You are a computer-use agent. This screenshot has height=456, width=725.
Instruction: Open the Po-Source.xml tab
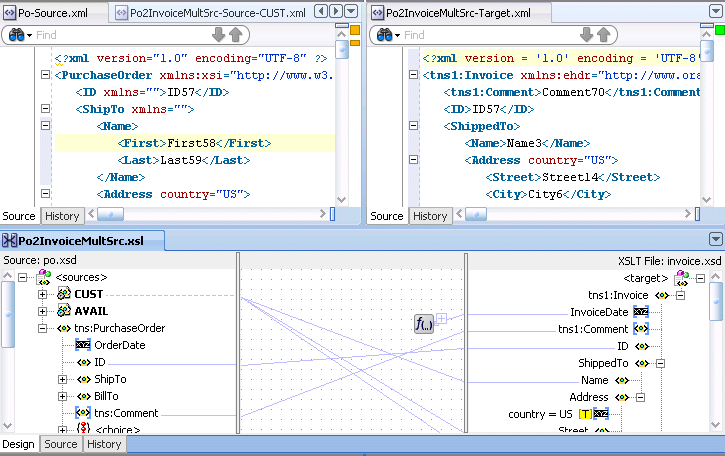point(45,13)
